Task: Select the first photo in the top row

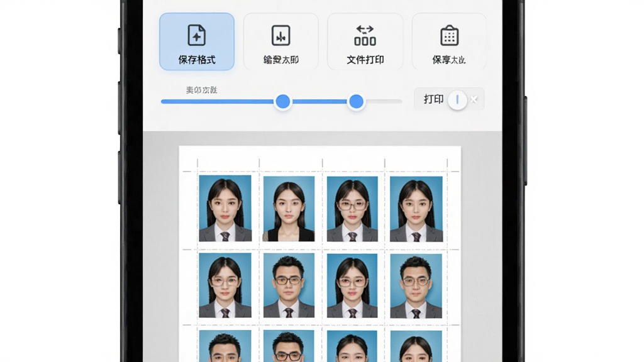Action: click(x=225, y=208)
